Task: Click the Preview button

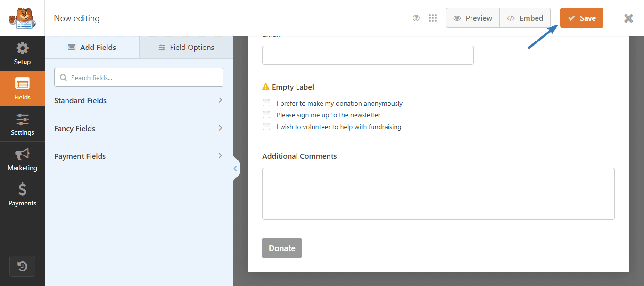Action: point(473,18)
